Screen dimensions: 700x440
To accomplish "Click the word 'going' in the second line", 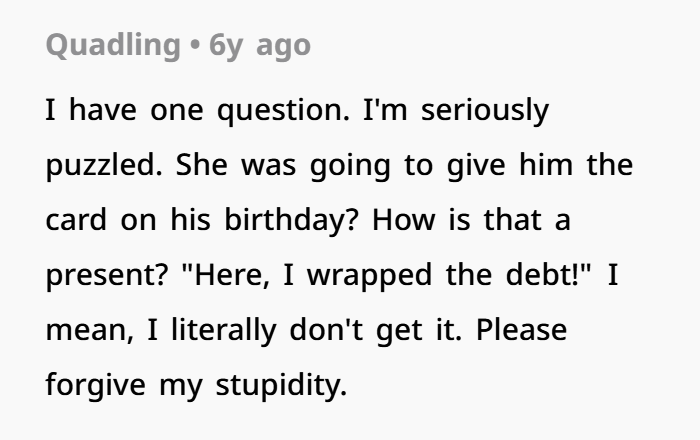I will pos(350,166).
